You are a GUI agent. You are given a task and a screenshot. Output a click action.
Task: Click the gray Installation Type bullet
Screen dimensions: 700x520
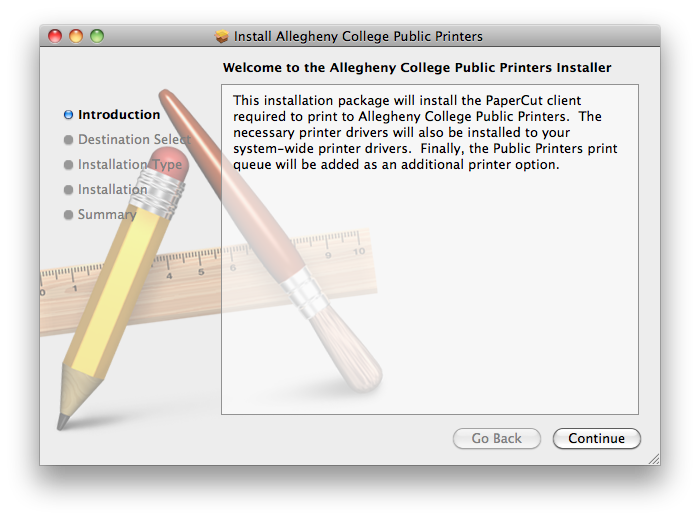click(x=68, y=165)
